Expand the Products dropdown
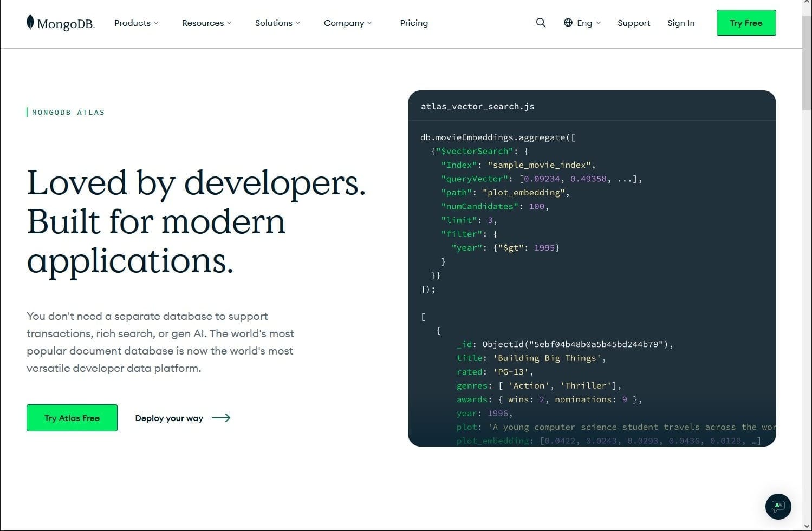Viewport: 812px width, 531px height. tap(135, 23)
